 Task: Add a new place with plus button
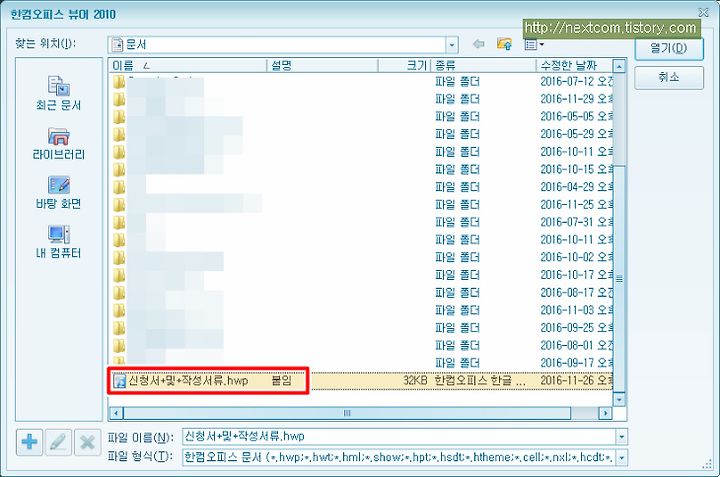[29, 442]
